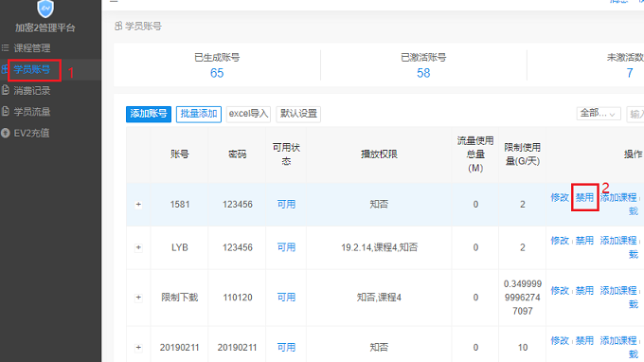644x362 pixels.
Task: Click the 消费记录 document icon in sidebar
Action: point(6,90)
